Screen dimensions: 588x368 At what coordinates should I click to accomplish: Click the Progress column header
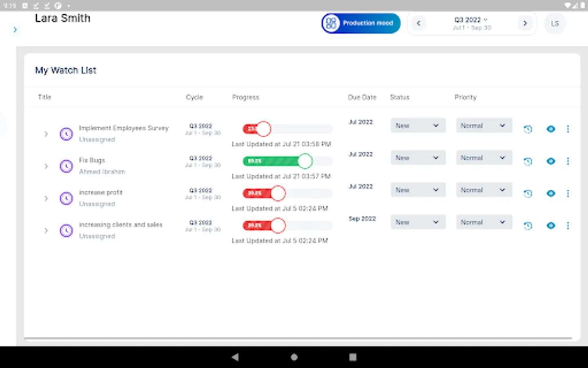pyautogui.click(x=245, y=97)
